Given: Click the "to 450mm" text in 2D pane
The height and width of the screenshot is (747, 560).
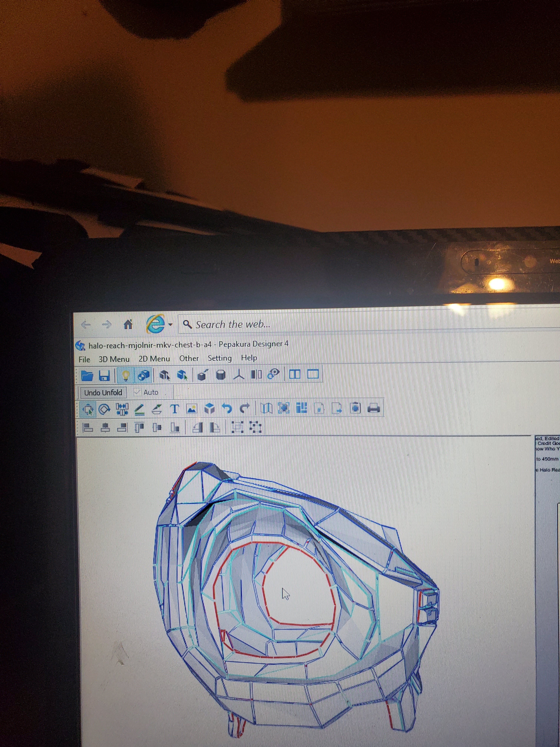Looking at the screenshot, I should 548,459.
